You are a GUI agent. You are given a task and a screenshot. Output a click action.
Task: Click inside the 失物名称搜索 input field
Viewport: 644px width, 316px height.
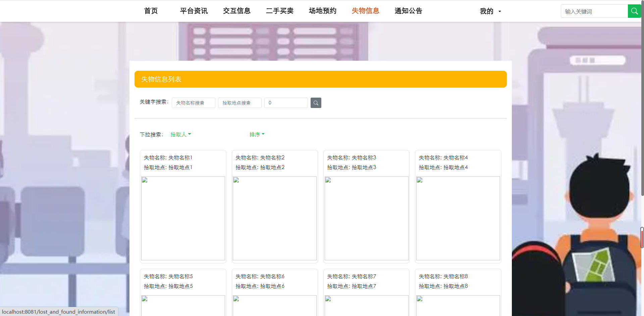(193, 103)
